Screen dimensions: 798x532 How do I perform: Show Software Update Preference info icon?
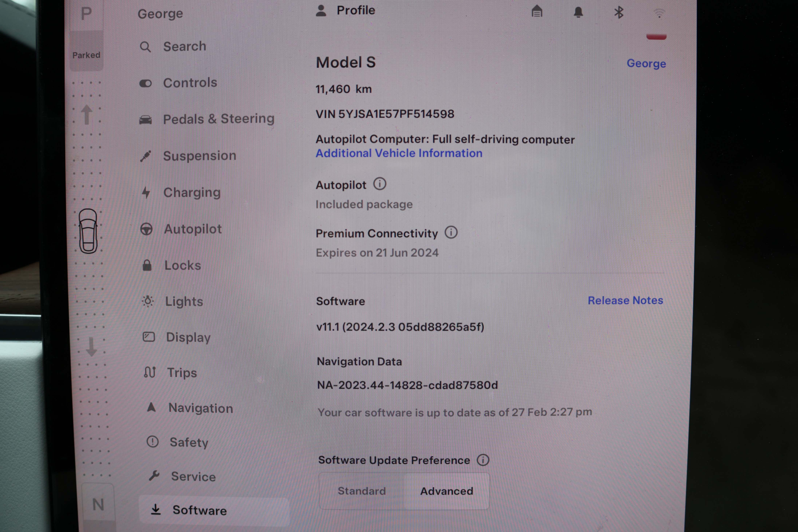point(483,460)
